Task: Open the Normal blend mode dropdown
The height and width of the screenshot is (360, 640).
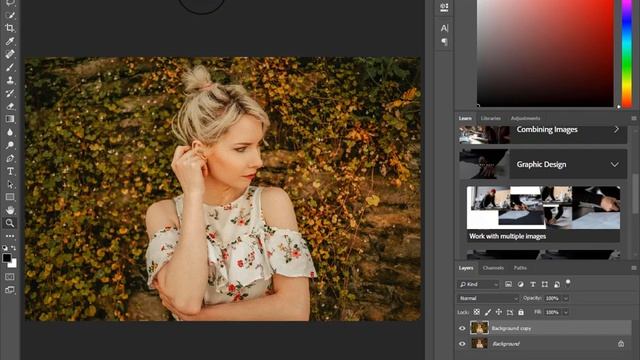Action: pyautogui.click(x=488, y=298)
